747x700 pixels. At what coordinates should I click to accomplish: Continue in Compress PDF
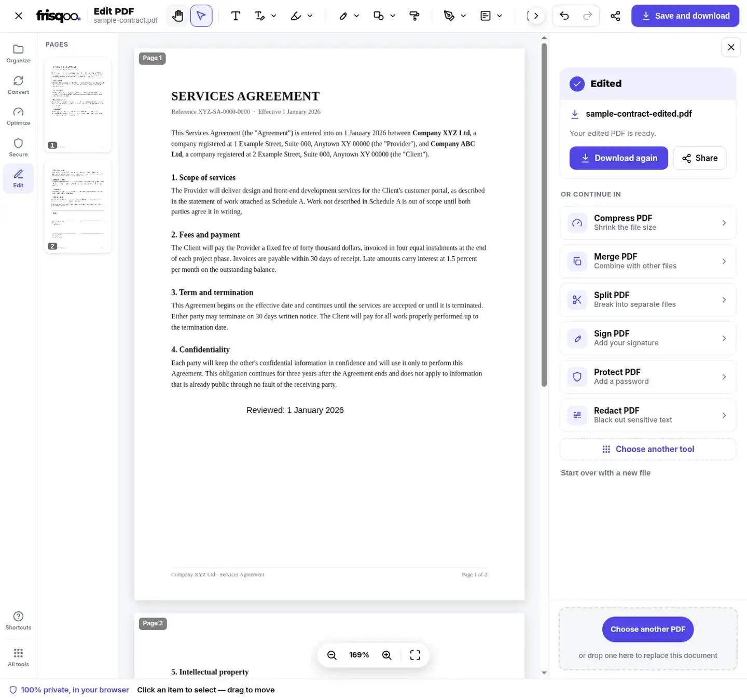click(x=648, y=223)
